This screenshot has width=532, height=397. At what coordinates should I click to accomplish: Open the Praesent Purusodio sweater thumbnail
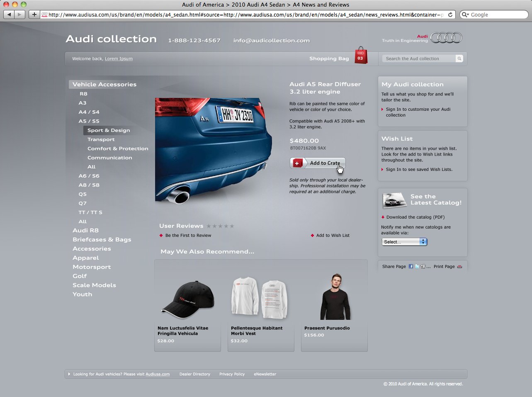point(335,297)
